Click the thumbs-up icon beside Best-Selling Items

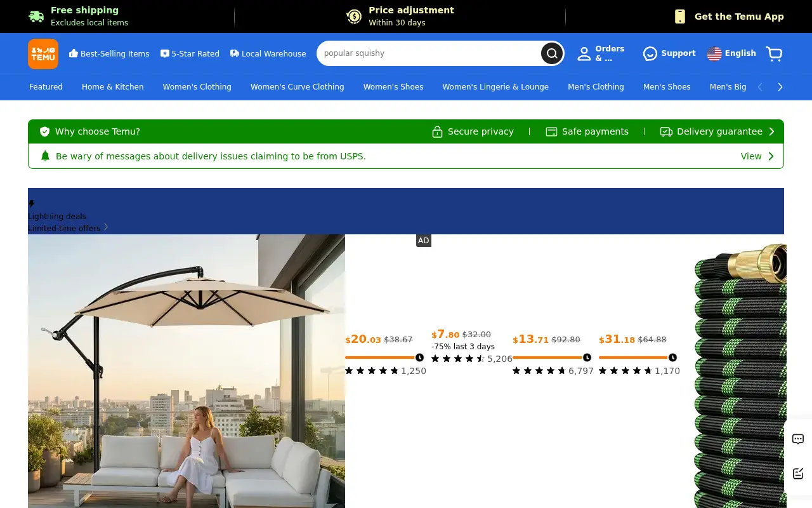74,53
